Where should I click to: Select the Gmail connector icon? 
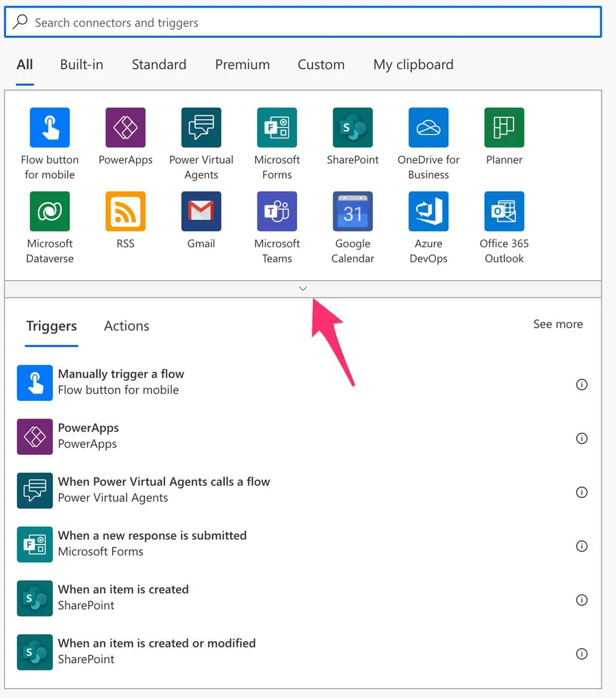[x=201, y=212]
